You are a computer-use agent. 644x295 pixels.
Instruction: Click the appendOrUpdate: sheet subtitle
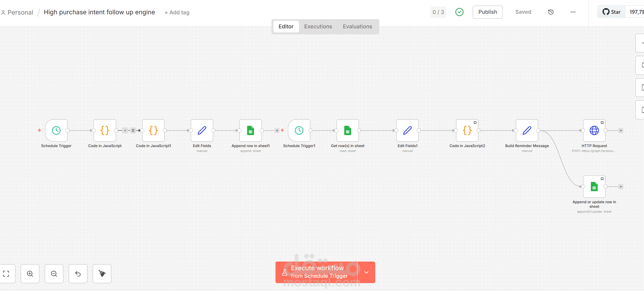(594, 212)
